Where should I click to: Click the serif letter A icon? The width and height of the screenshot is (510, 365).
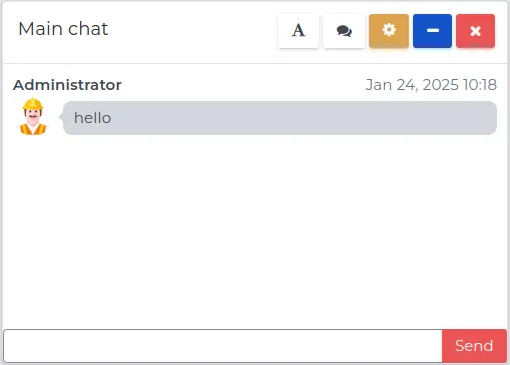pyautogui.click(x=298, y=31)
